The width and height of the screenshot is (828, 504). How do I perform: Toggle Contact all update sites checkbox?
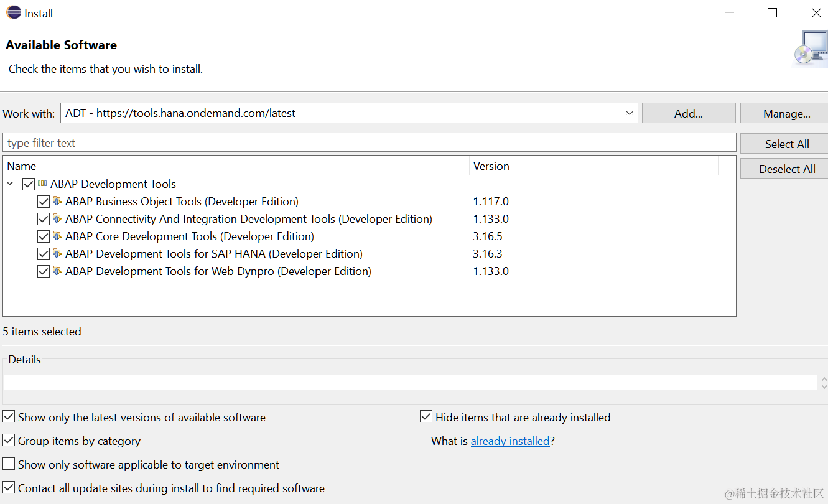(x=9, y=488)
